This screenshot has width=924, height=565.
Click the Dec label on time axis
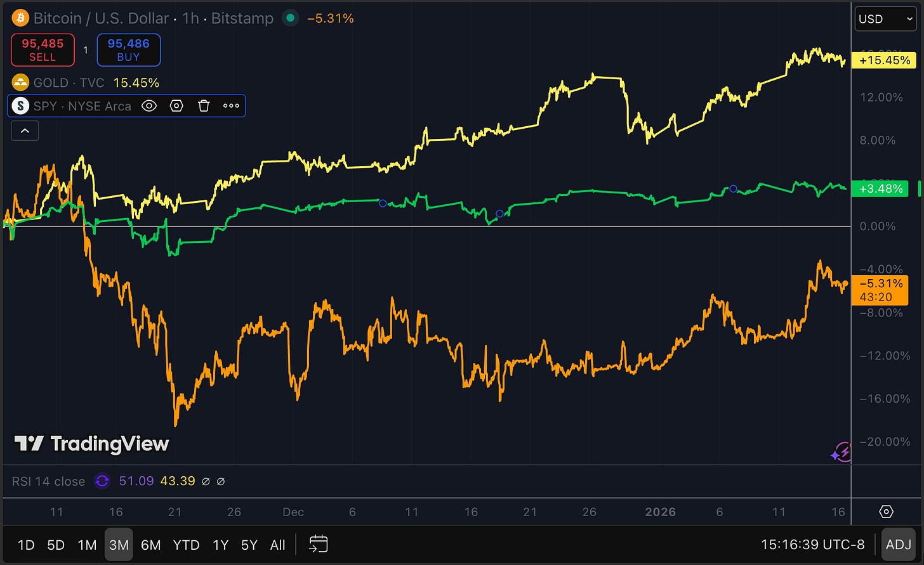coord(293,512)
